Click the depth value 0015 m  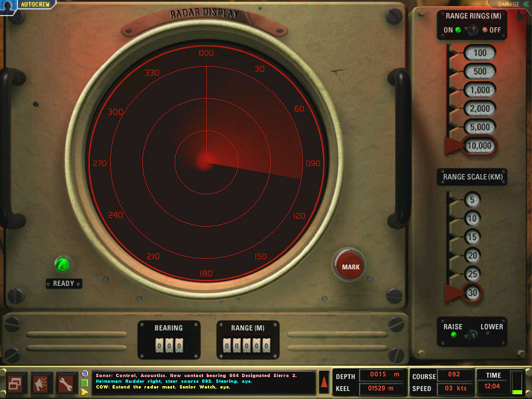(x=384, y=374)
